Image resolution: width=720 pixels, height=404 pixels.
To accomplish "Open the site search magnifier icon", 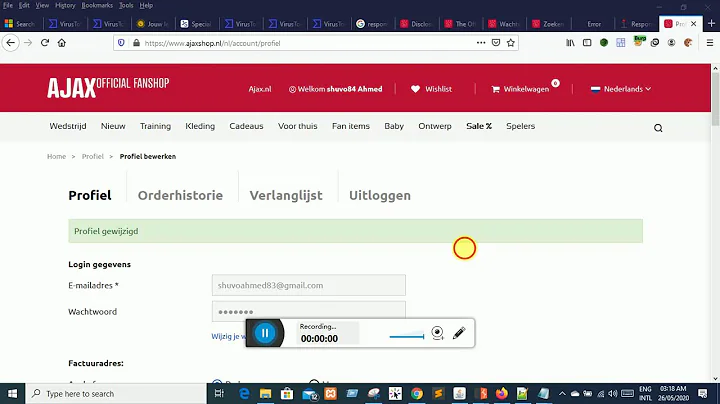I will tap(658, 128).
